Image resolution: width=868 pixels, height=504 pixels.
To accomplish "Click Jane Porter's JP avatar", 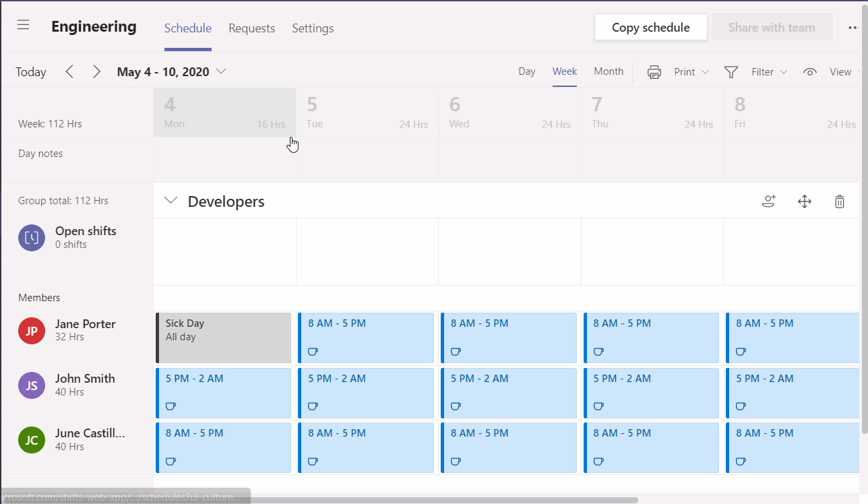I will [x=32, y=330].
